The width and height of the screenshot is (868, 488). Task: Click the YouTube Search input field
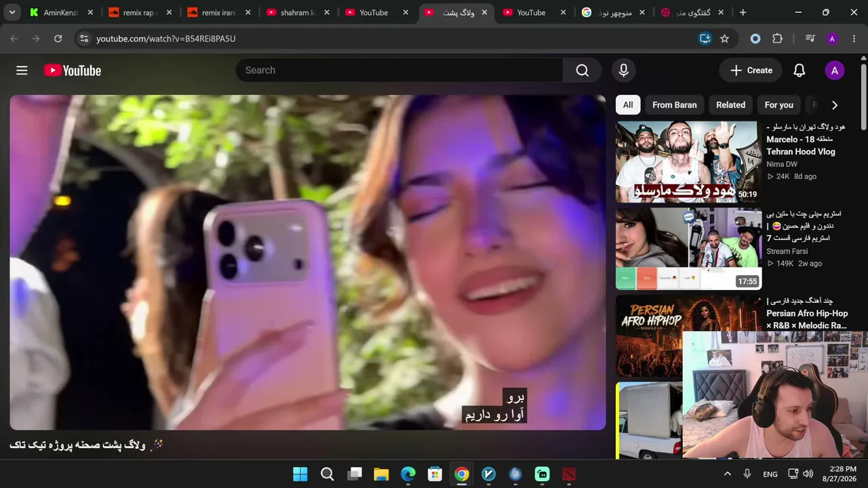pyautogui.click(x=399, y=70)
